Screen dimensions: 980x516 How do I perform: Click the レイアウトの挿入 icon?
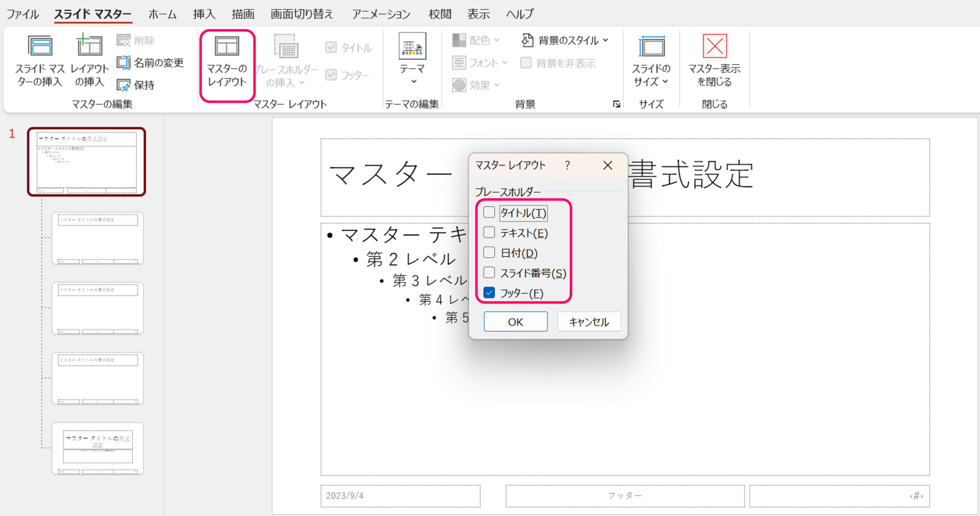click(x=89, y=46)
